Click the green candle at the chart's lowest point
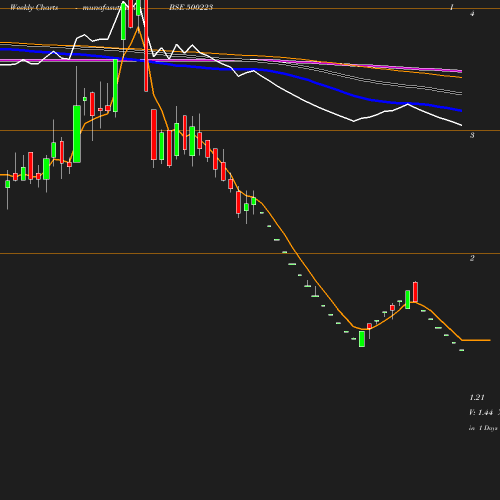Image resolution: width=500 pixels, height=500 pixels. [x=362, y=339]
